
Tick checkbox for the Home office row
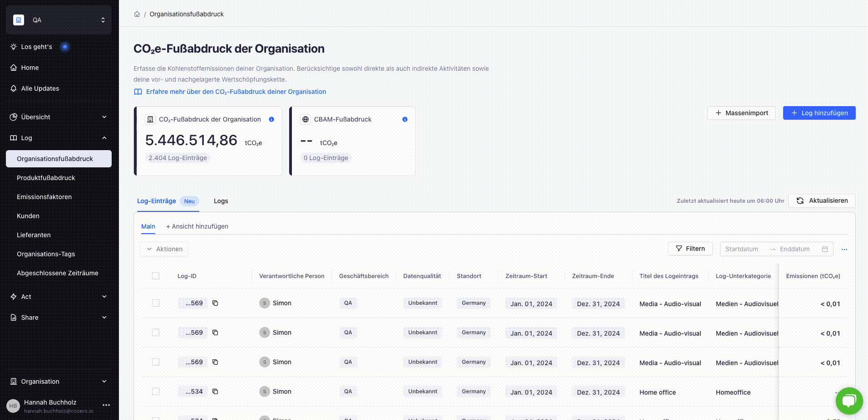[156, 391]
